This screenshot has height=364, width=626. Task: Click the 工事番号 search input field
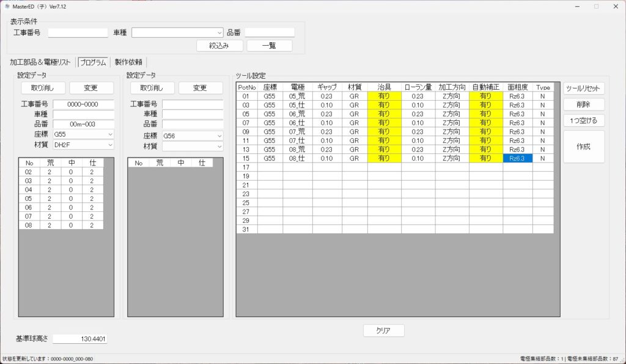78,32
